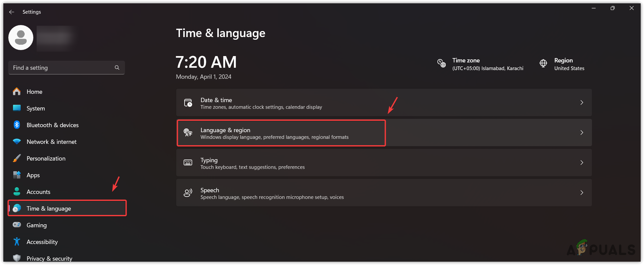Click the Date & time calendar clock icon
Viewport: 644px width, 265px height.
click(188, 102)
